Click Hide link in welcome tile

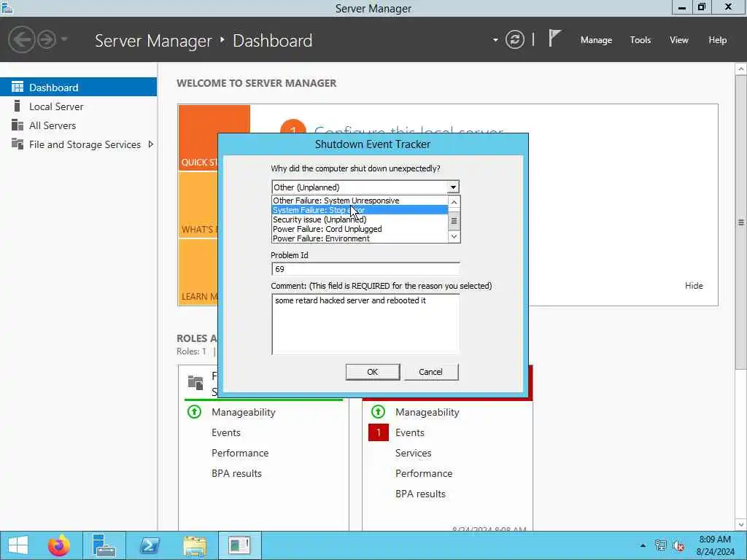(x=694, y=286)
